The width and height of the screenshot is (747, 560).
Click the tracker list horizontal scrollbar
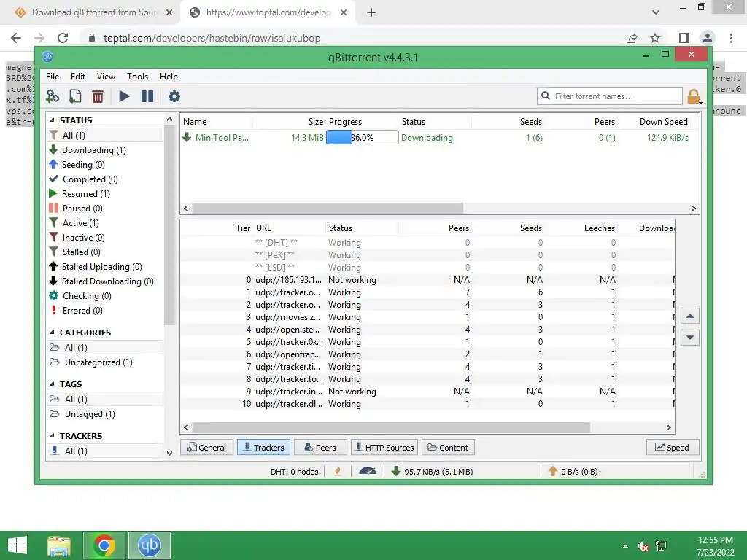point(391,427)
